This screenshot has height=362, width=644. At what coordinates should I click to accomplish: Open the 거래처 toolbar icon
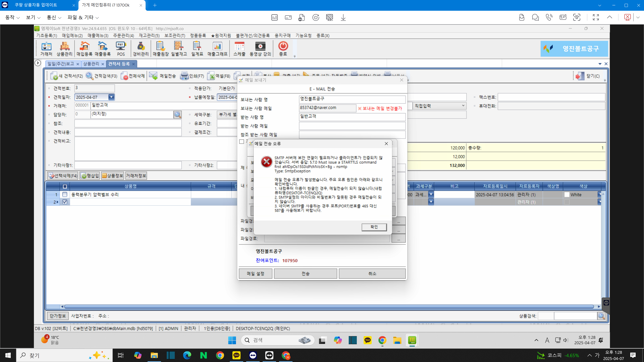pos(46,48)
